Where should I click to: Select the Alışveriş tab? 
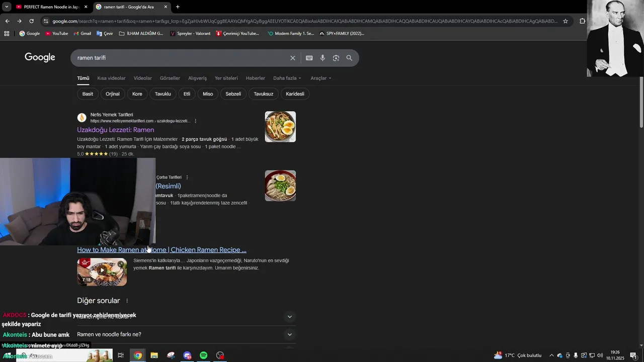[197, 78]
